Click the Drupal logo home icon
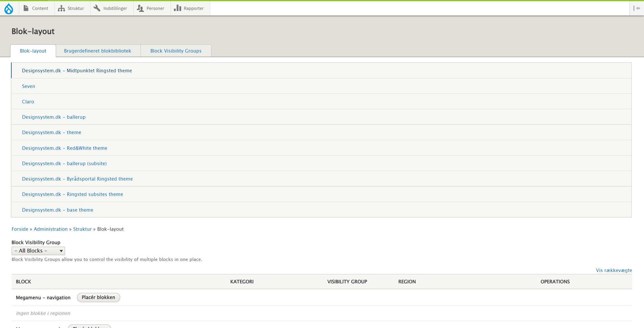Image resolution: width=644 pixels, height=328 pixels. (x=9, y=8)
